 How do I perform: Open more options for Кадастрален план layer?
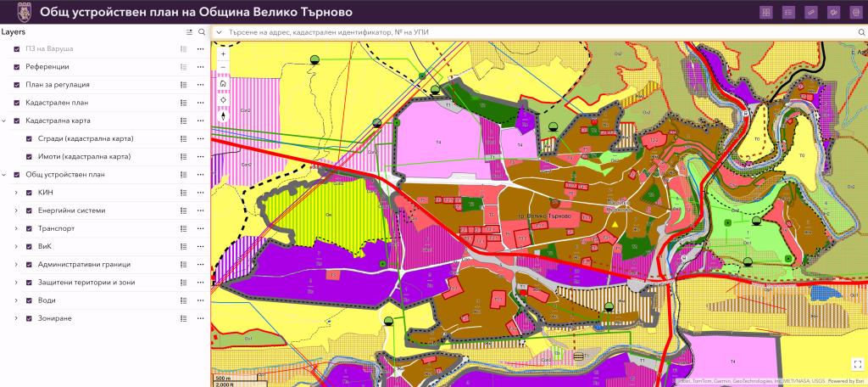200,103
